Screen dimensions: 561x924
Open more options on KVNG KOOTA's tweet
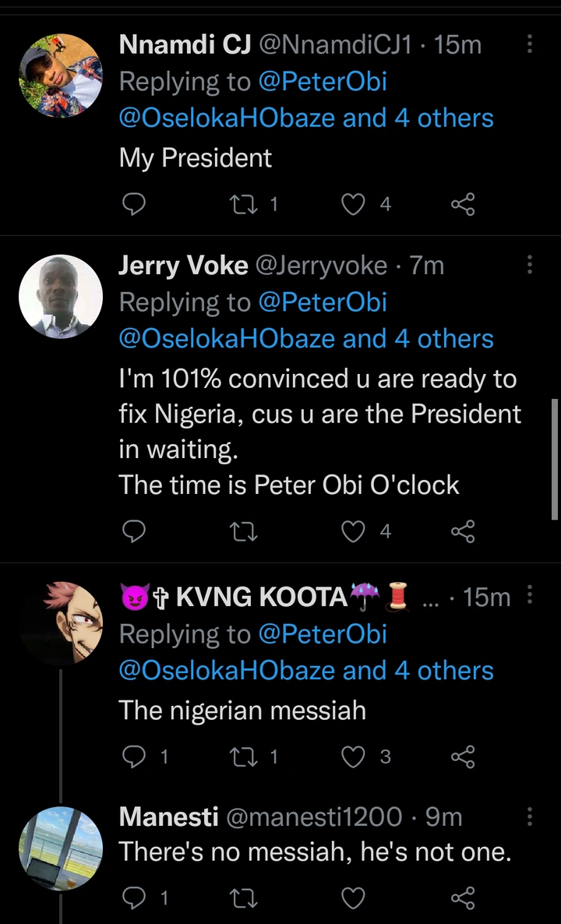click(x=530, y=597)
